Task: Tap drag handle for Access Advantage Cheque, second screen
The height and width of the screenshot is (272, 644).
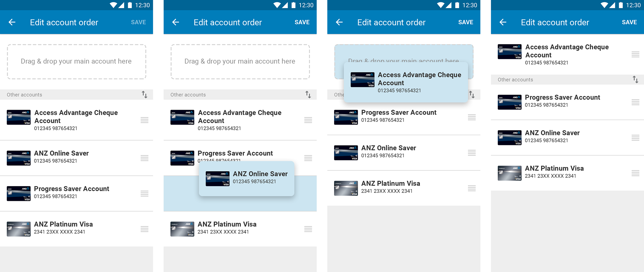Action: [x=308, y=120]
